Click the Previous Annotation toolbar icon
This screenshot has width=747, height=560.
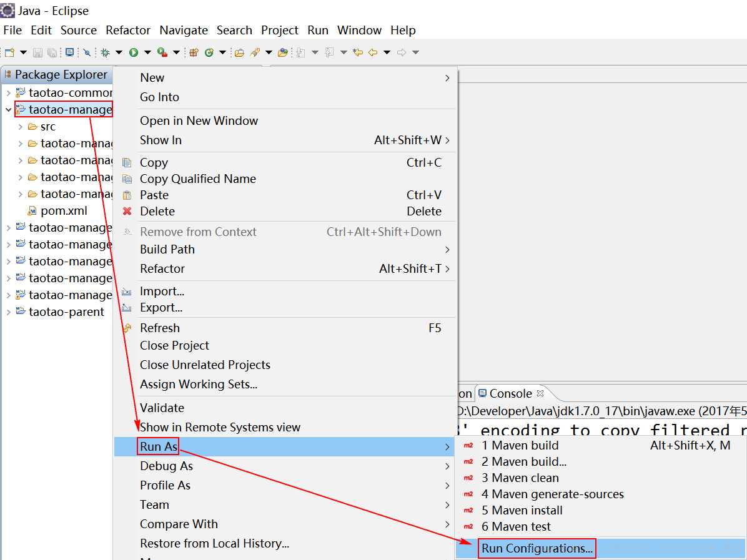(329, 52)
